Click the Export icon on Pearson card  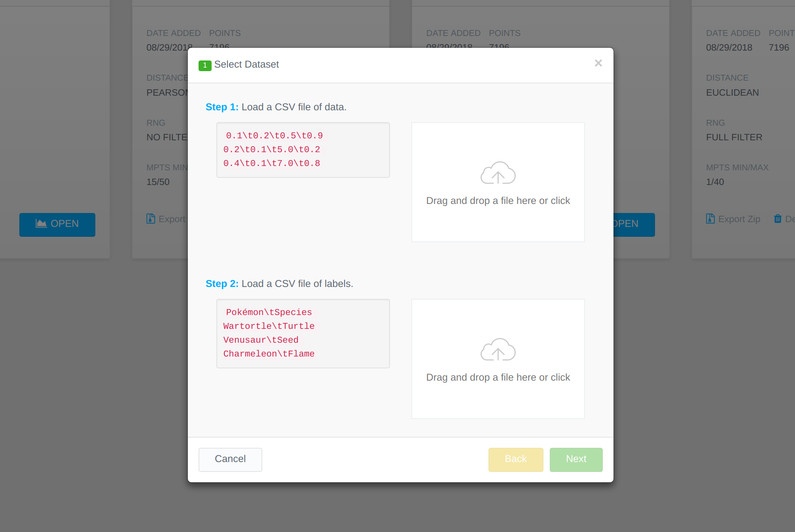click(x=151, y=219)
